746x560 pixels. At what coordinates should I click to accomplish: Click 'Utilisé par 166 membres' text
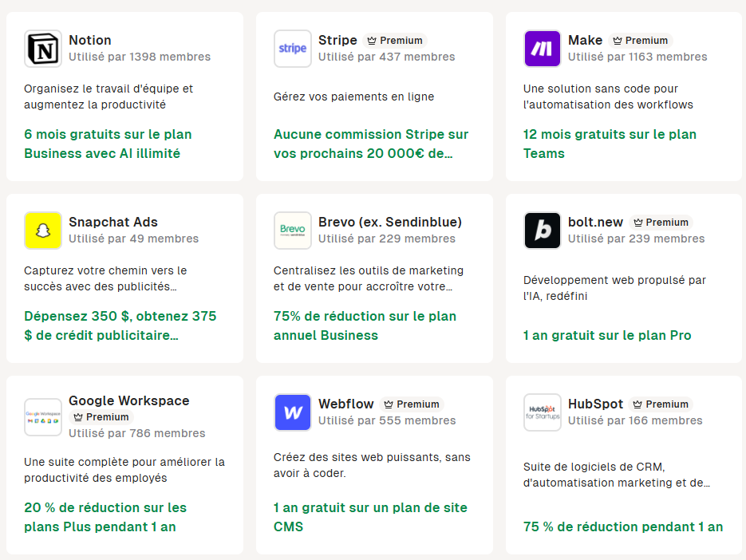[635, 420]
